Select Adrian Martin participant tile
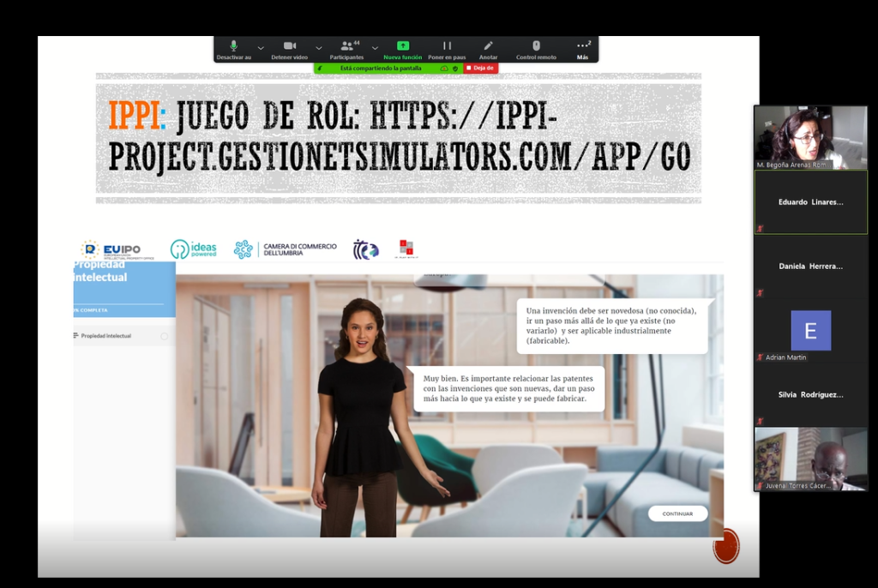The height and width of the screenshot is (588, 878). coord(810,333)
